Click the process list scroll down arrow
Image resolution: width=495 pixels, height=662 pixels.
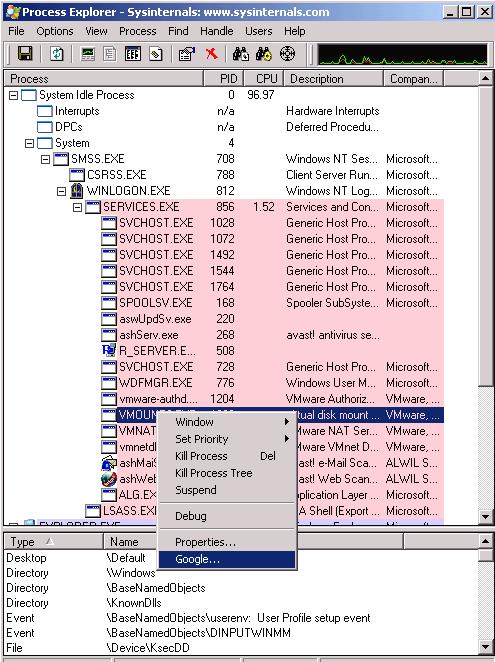pyautogui.click(x=485, y=516)
